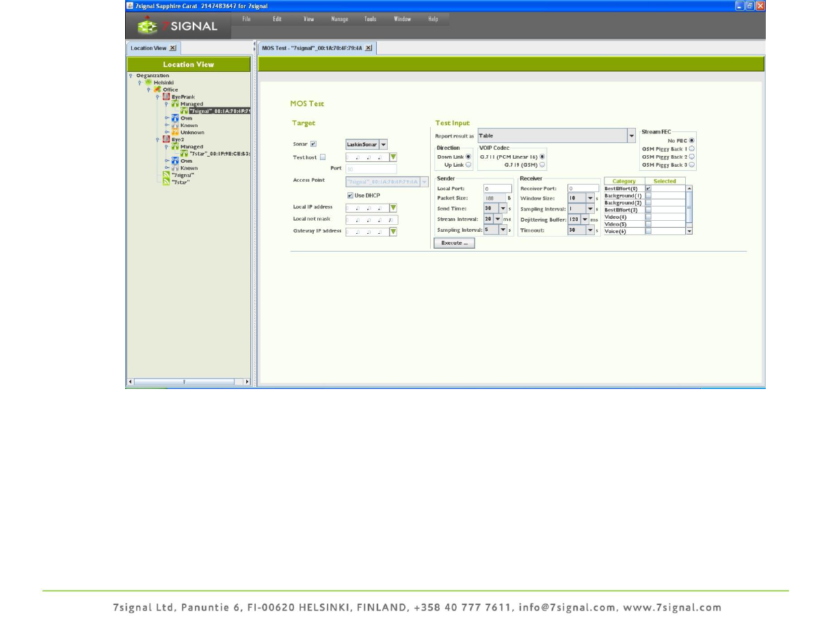This screenshot has width=813, height=644.
Task: Open the Sender Sampling Interval dropdown
Action: point(503,230)
